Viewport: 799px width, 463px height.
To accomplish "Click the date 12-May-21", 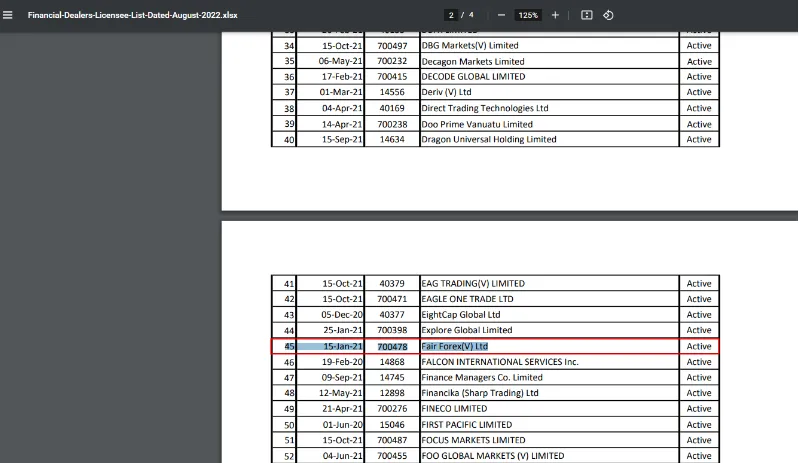I will click(x=340, y=393).
